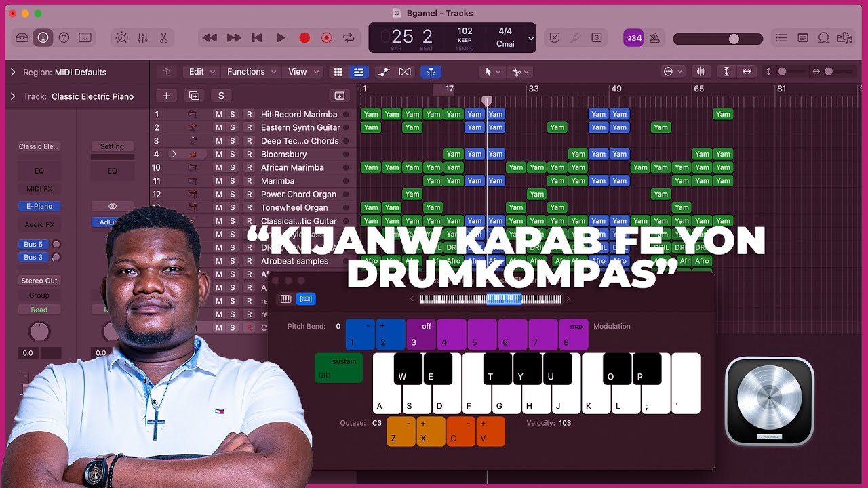Click the Rewind transport button
The width and height of the screenshot is (868, 488).
[210, 38]
